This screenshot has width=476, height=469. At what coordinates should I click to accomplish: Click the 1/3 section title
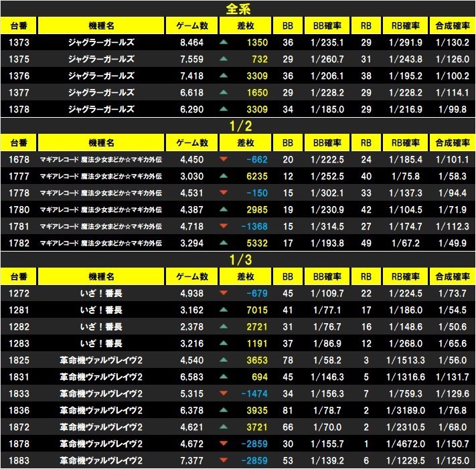coord(241,260)
